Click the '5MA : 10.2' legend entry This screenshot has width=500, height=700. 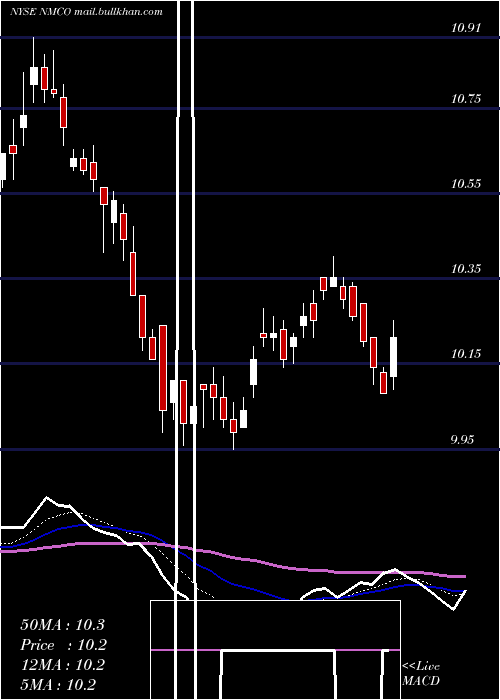[58, 685]
